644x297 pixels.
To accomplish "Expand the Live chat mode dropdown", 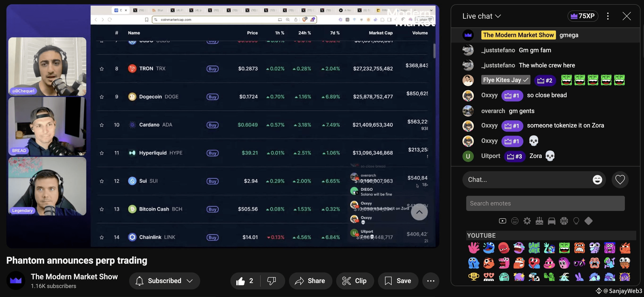I will click(482, 16).
